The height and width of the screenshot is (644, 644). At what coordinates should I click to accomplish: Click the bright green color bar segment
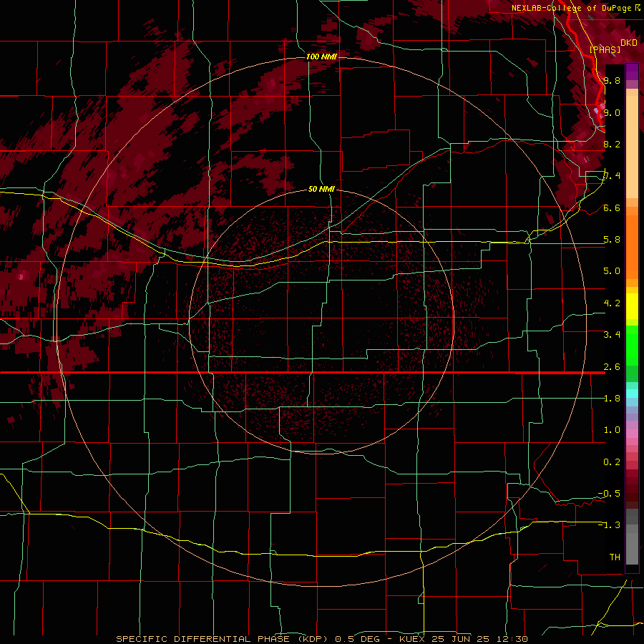(632, 347)
